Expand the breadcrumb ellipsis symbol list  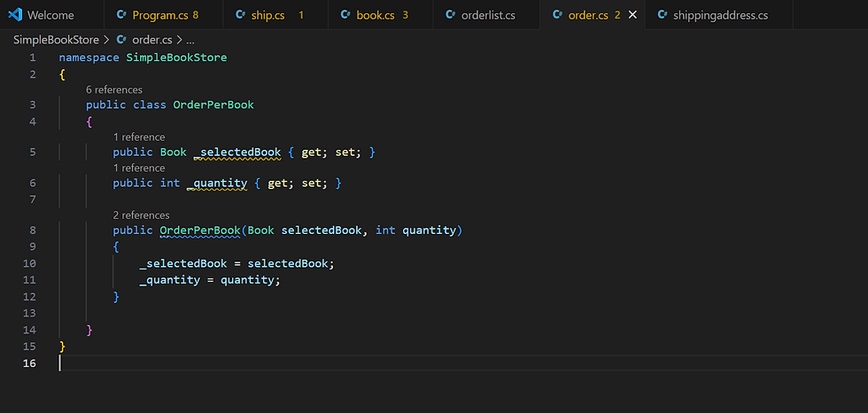190,40
